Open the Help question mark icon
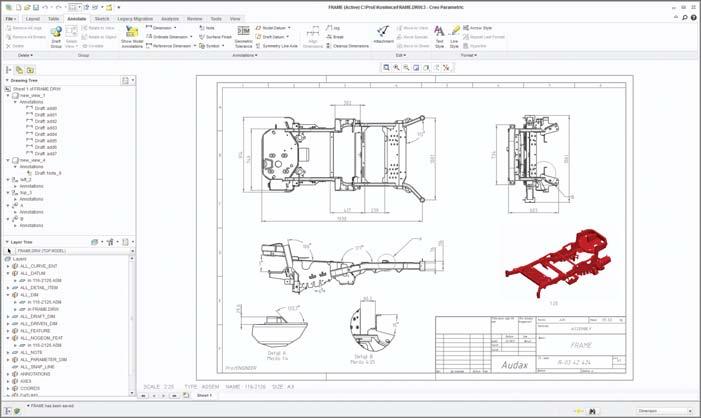Image resolution: width=701 pixels, height=418 pixels. point(694,17)
